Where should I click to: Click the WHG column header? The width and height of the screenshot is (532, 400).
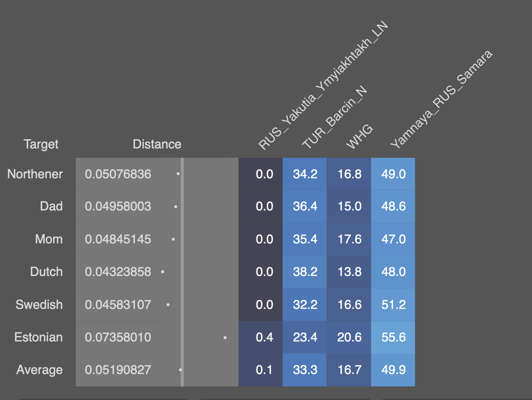[359, 136]
